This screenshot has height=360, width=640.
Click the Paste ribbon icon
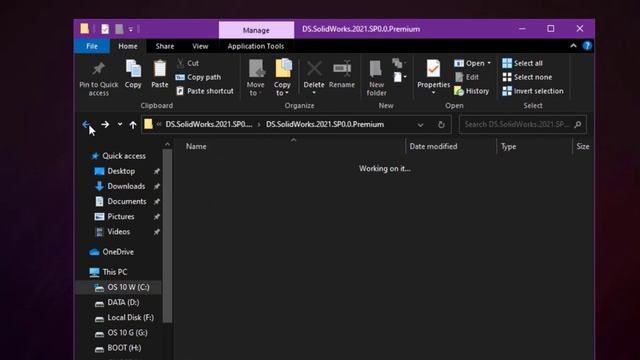[x=160, y=69]
